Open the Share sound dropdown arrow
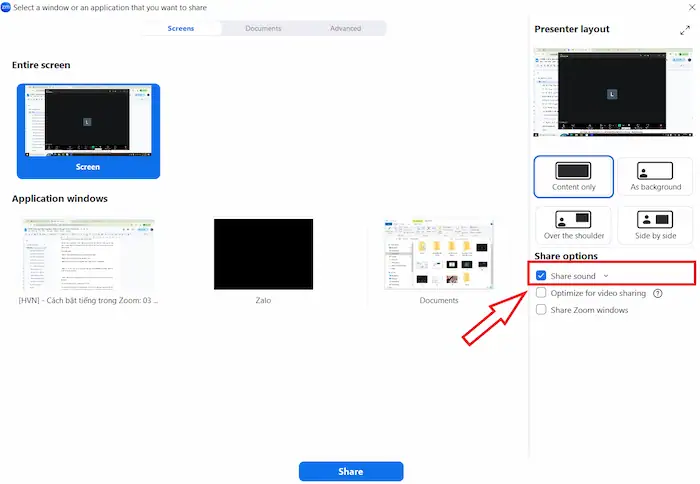Screen dimensions: 700x484 (x=606, y=275)
